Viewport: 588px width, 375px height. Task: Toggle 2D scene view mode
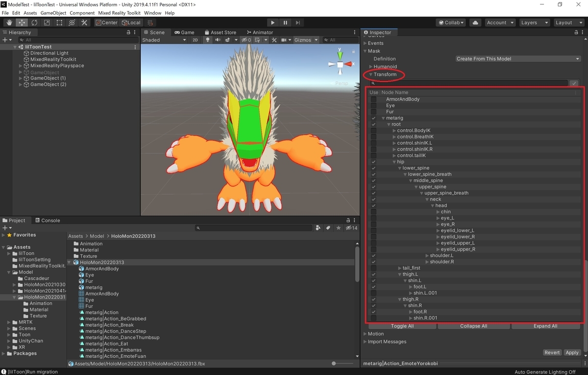click(x=195, y=40)
